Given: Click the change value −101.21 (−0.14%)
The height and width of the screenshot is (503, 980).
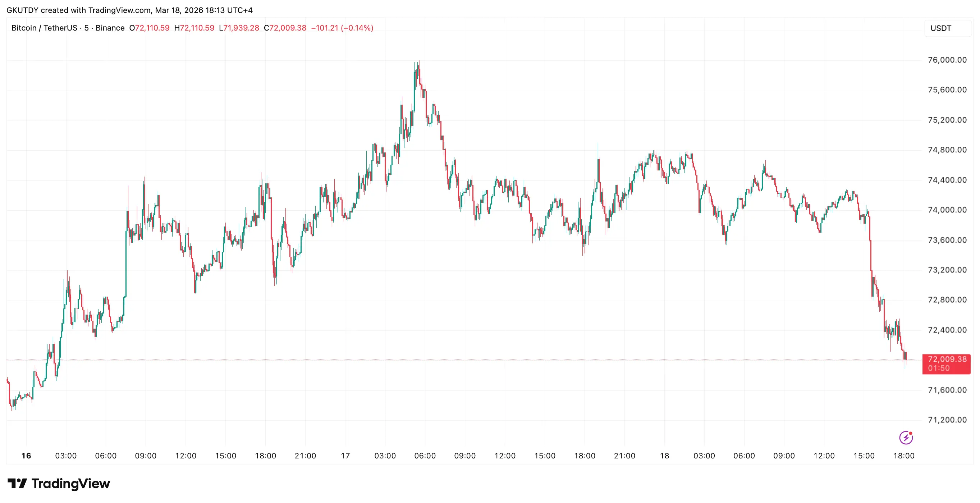Looking at the screenshot, I should click(x=342, y=28).
